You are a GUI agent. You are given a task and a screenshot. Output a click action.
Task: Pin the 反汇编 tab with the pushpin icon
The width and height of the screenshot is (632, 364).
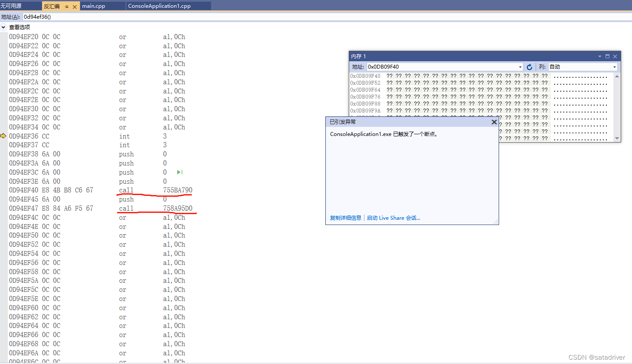(x=66, y=7)
